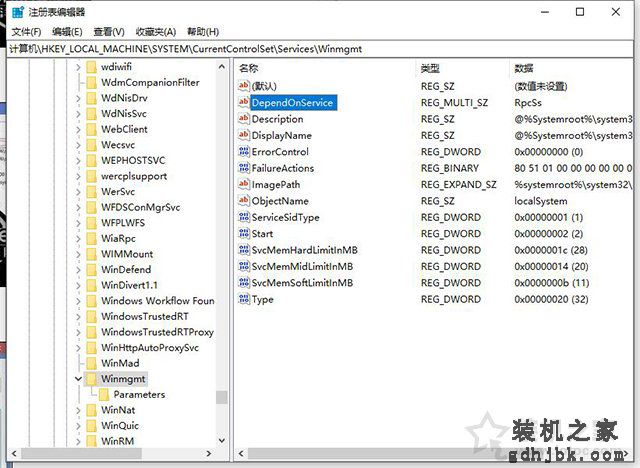Click the folder icon of wdiwifi key
This screenshot has height=468, width=640.
(x=91, y=67)
